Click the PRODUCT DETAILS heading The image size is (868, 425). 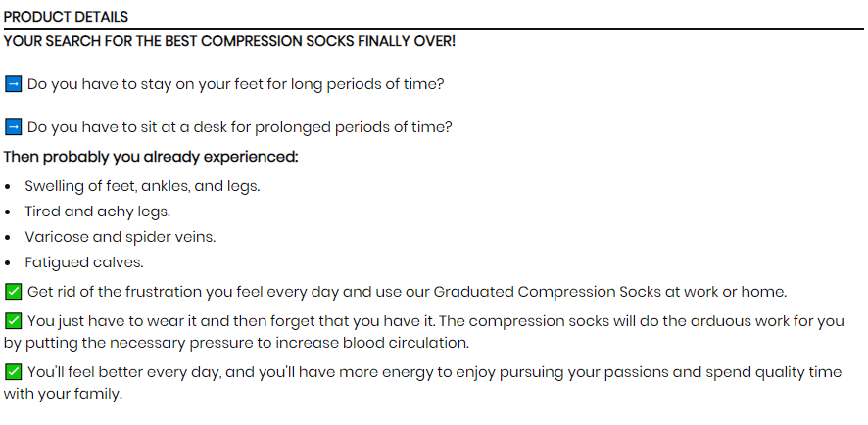(66, 17)
